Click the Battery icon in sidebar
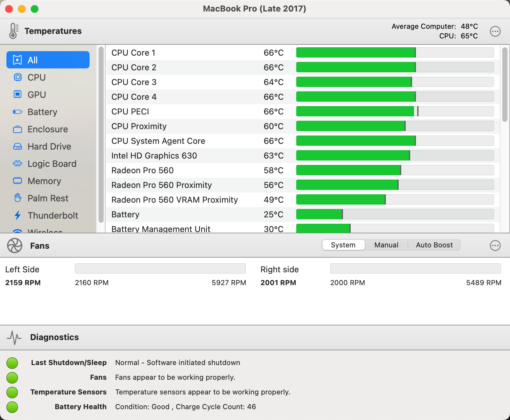Image resolution: width=510 pixels, height=420 pixels. pos(18,112)
